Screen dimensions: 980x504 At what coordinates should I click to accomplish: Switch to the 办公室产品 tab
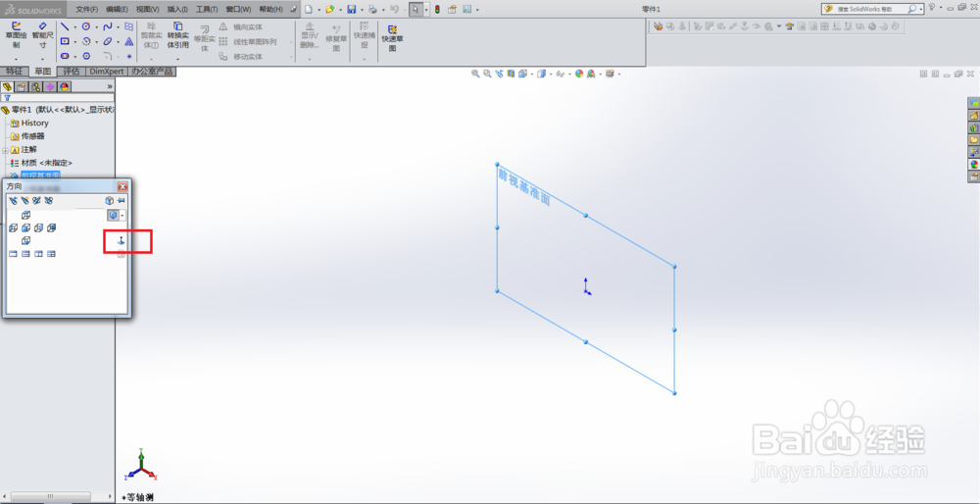click(x=152, y=72)
